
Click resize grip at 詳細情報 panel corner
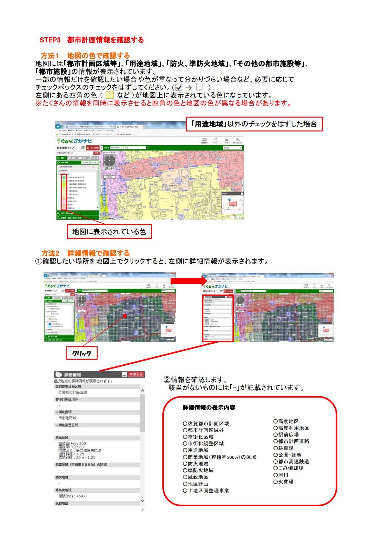click(x=142, y=509)
